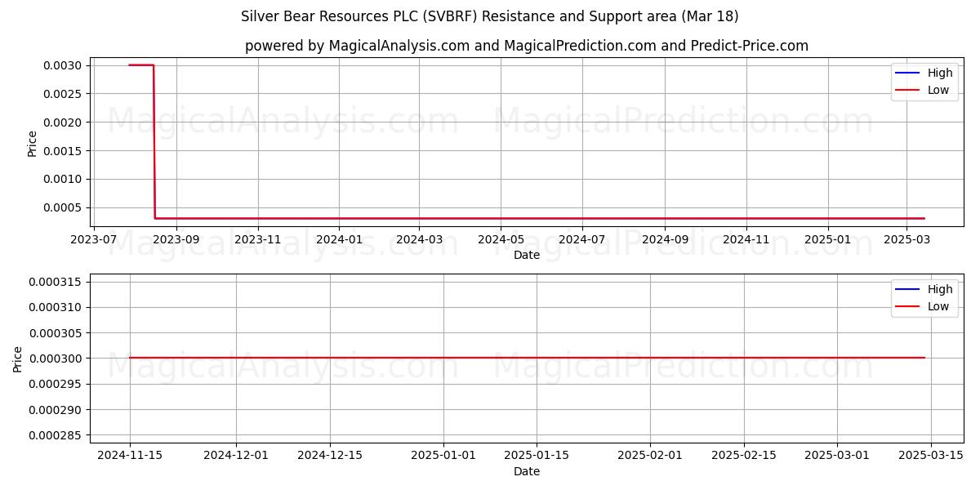Click the 2025-03-15 date label
The image size is (980, 490).
(x=931, y=456)
